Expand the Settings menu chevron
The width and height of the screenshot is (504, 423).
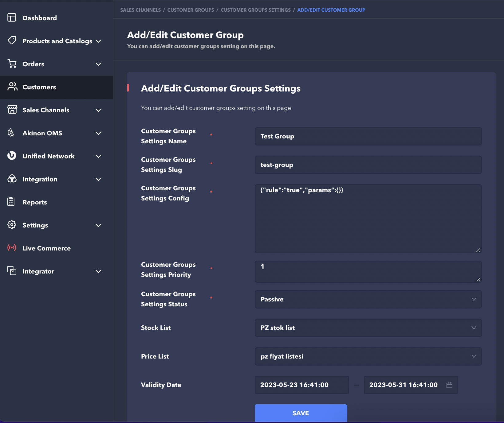tap(98, 225)
